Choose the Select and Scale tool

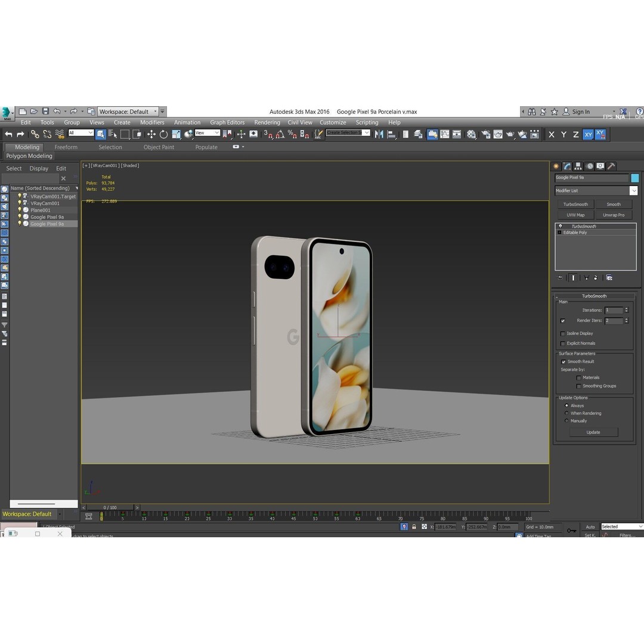(176, 134)
